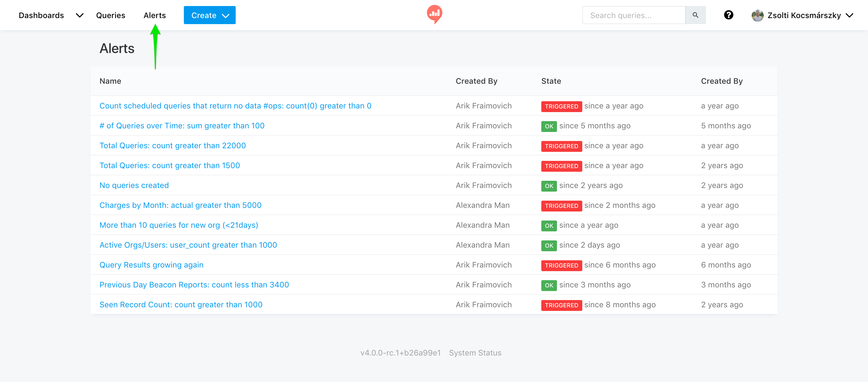
Task: Open Previous Day Beacon Reports alert
Action: tap(194, 285)
